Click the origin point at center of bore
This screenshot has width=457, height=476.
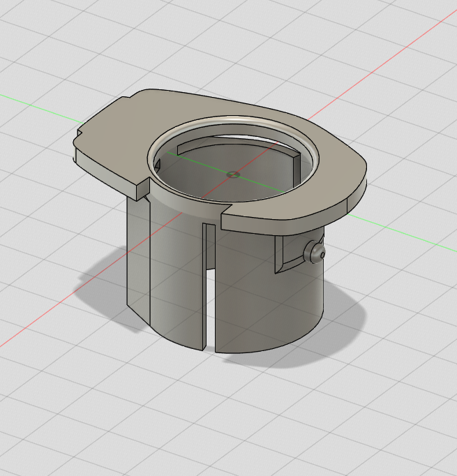click(233, 174)
